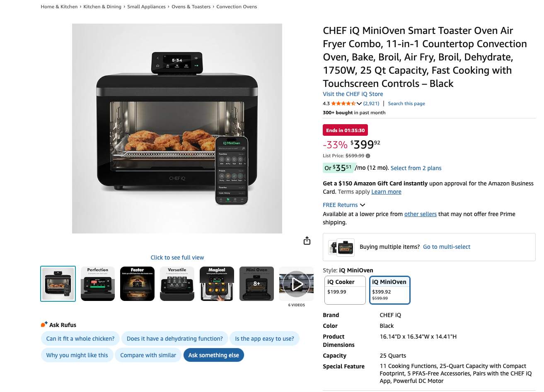Play the product video thumbnail
544x392 pixels.
point(296,284)
